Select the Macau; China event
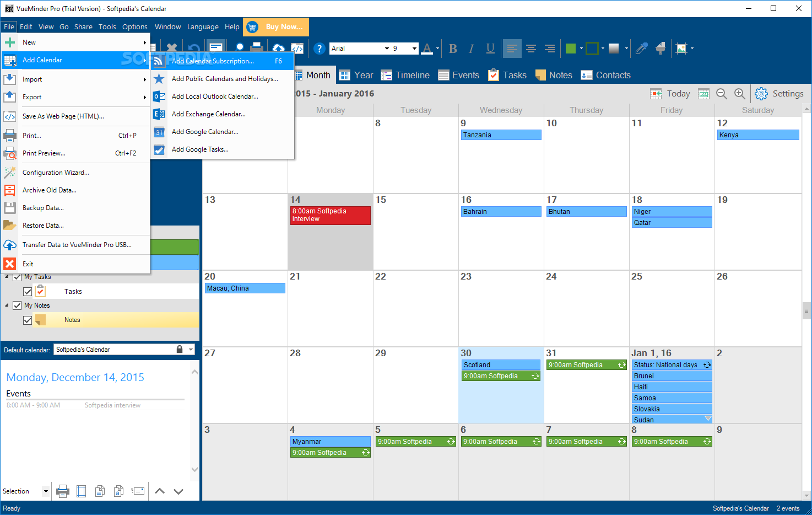Viewport: 812px width, 515px height. coord(245,288)
